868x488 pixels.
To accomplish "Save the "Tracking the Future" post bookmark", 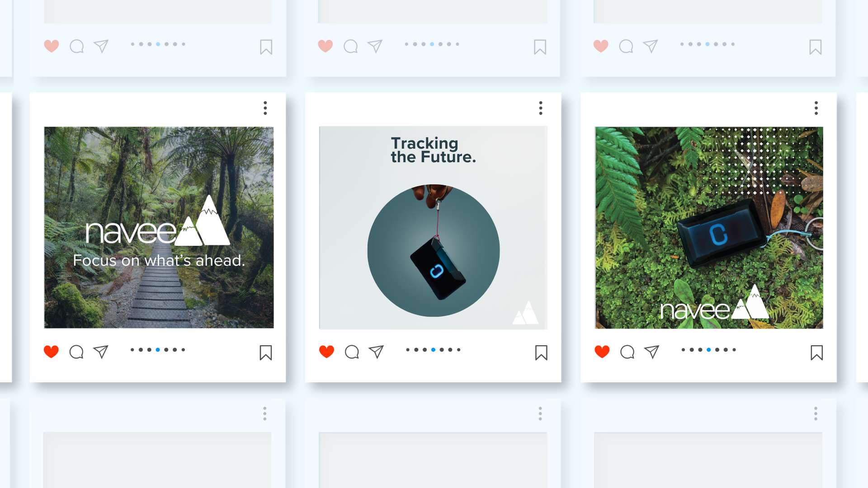I will click(x=541, y=352).
